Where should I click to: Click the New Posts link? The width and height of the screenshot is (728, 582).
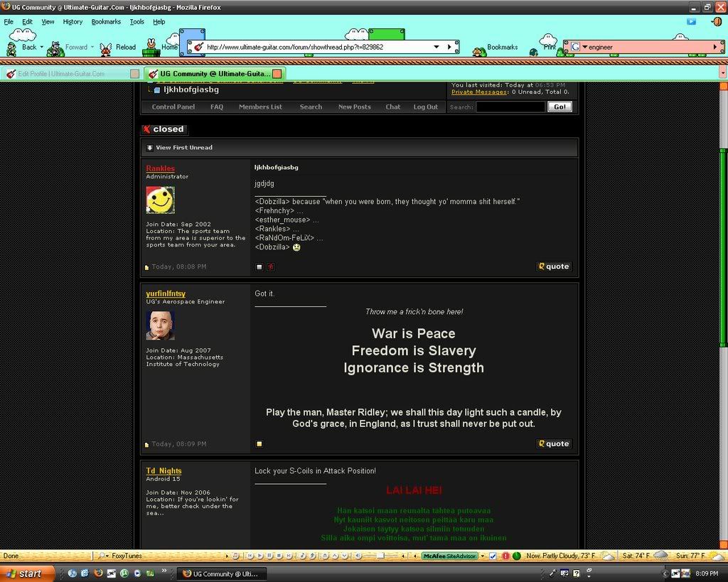354,107
